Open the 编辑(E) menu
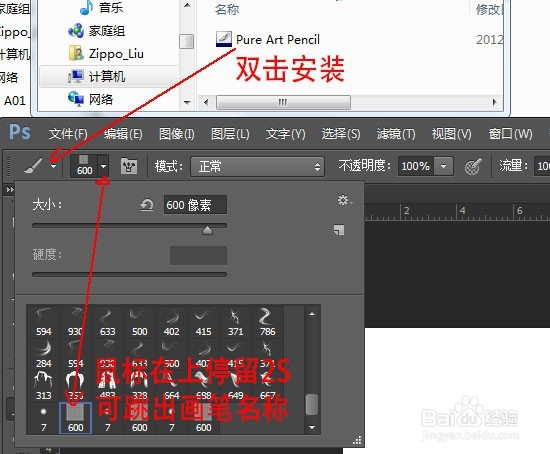Viewport: 550px width, 454px height. [123, 134]
